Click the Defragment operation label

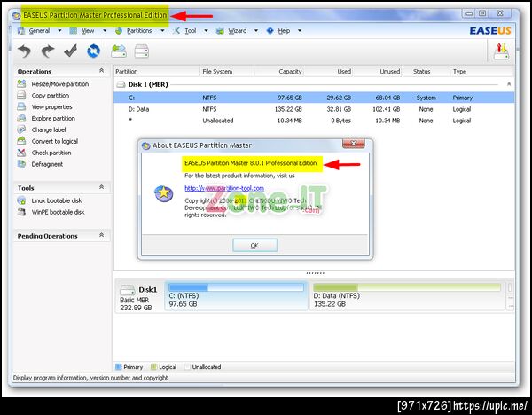pos(47,164)
